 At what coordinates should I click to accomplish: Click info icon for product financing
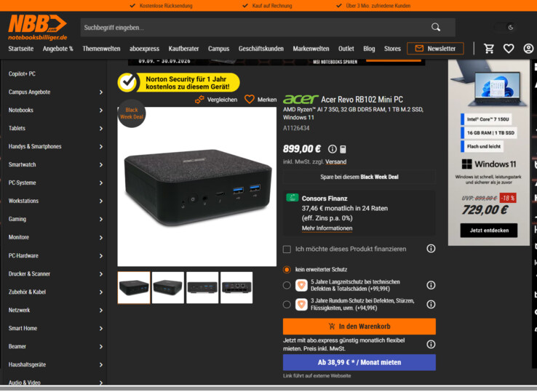point(431,249)
